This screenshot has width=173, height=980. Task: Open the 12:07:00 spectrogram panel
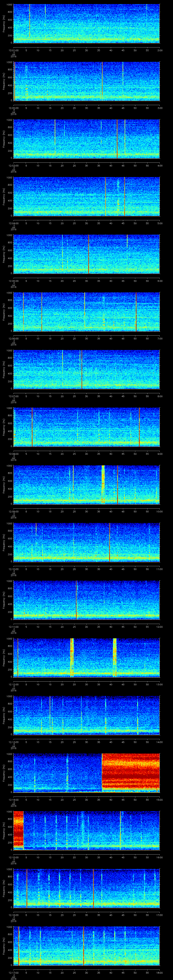click(x=86, y=369)
